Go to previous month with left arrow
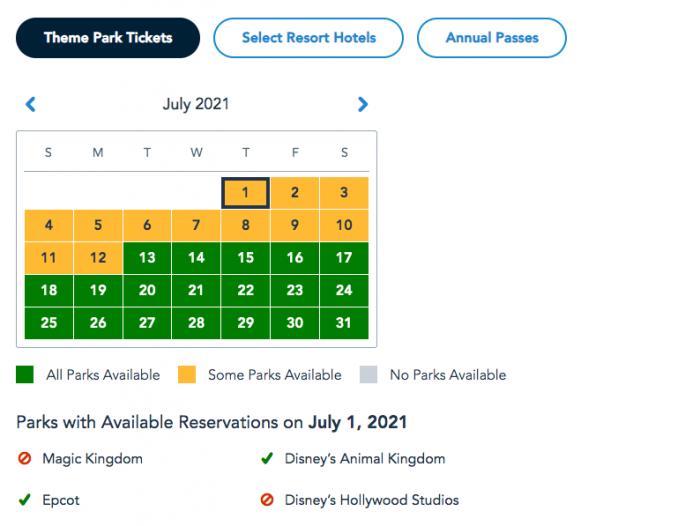The image size is (700, 526). (x=30, y=104)
